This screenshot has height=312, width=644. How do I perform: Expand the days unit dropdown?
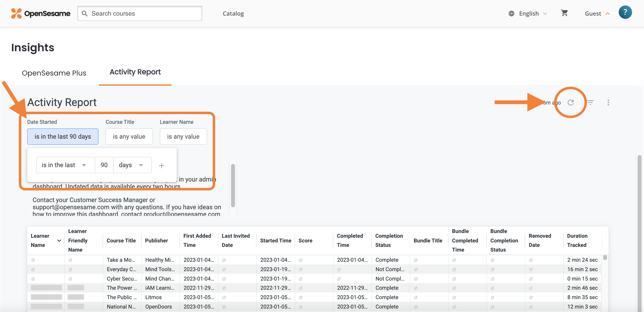pyautogui.click(x=132, y=165)
